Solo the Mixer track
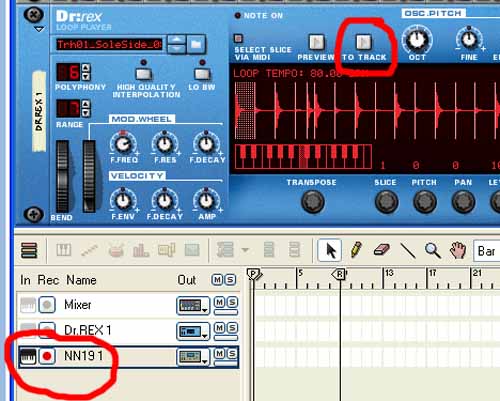 232,302
